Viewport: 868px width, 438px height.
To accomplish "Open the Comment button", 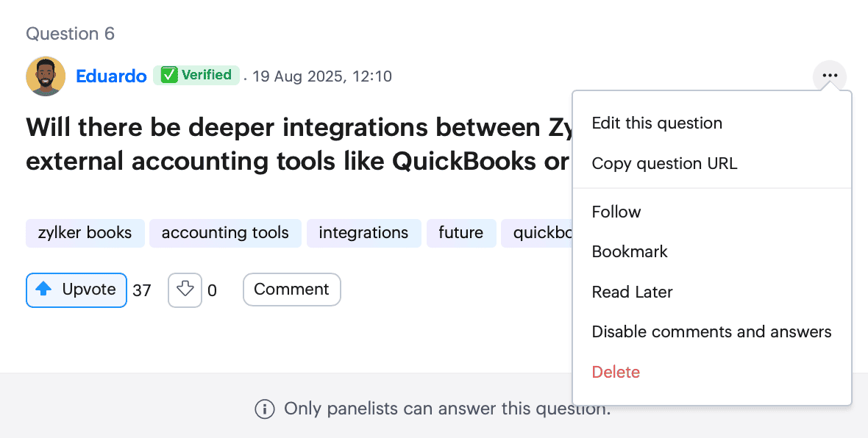I will 292,290.
